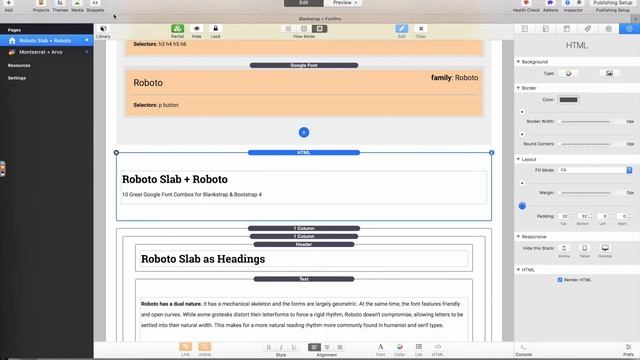Open third inspector tab
Viewport: 640px width, 360px height.
click(x=567, y=29)
